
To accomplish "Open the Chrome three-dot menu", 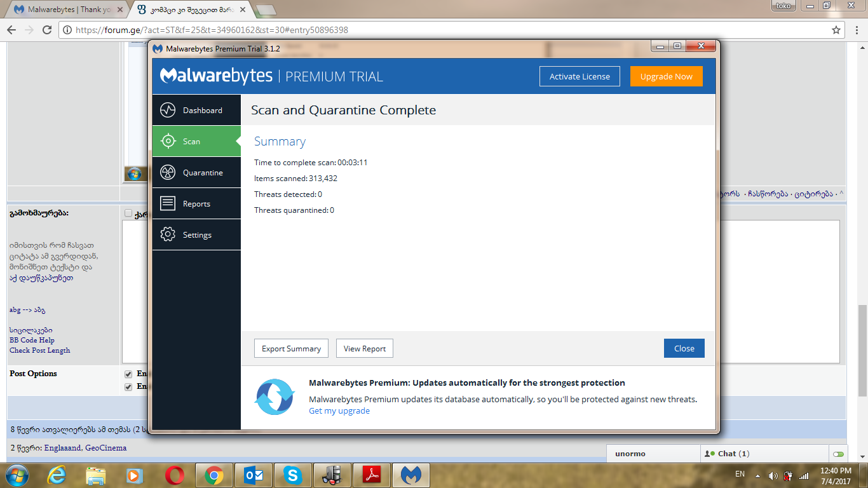I will [x=855, y=30].
